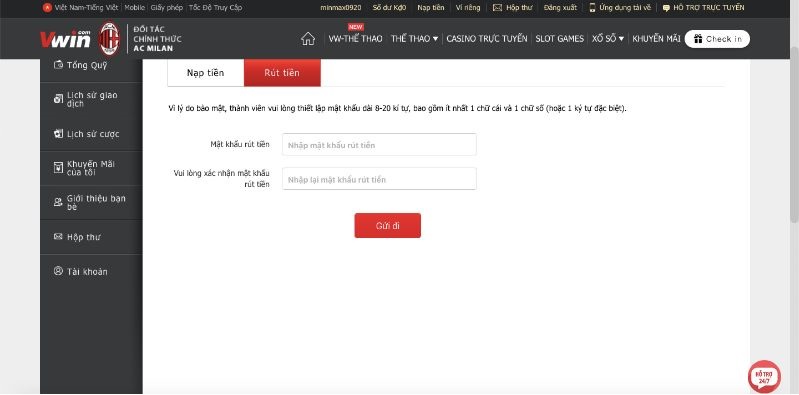Viewport: 799px width, 395px height.
Task: Click the NEW badge above VW-Thể Thao
Action: pyautogui.click(x=355, y=27)
